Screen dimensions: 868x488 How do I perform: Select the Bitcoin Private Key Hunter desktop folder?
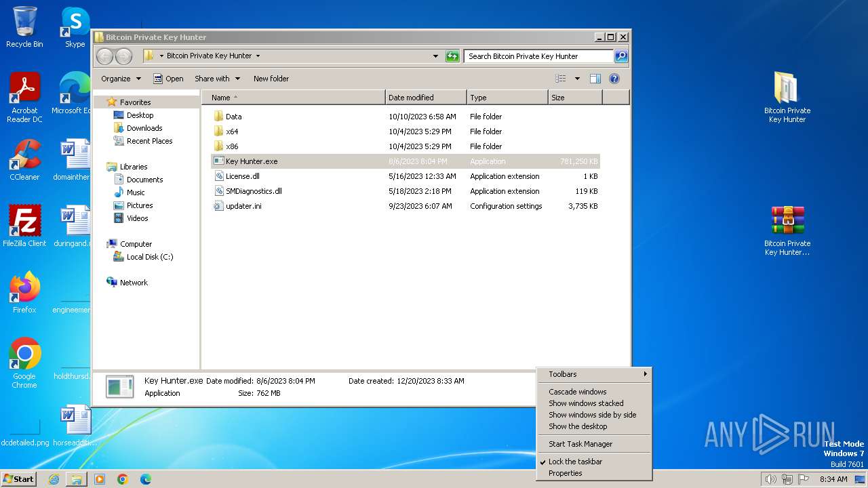[787, 98]
